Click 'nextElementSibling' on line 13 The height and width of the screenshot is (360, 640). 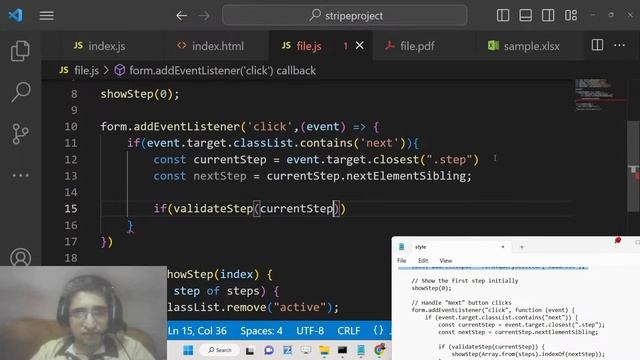(406, 176)
